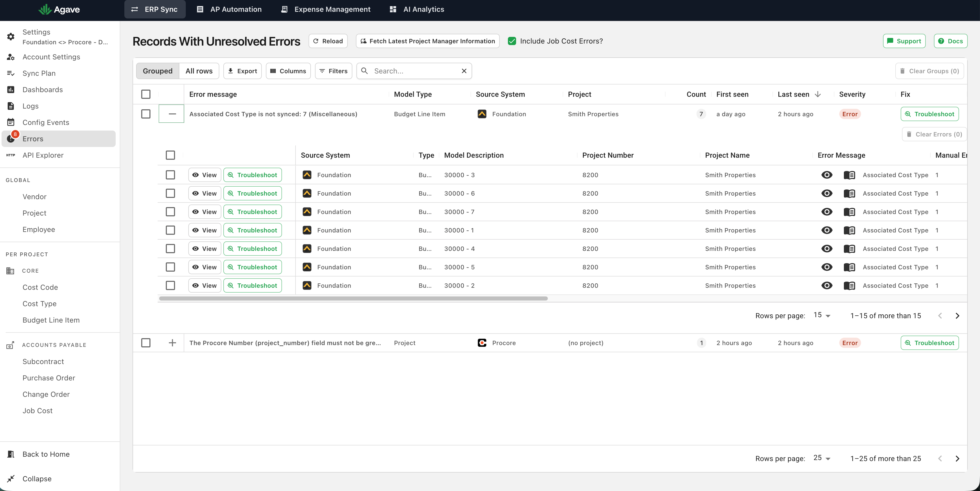Viewport: 980px width, 491px height.
Task: Select checkbox for row 30000 - 7
Action: coord(170,212)
